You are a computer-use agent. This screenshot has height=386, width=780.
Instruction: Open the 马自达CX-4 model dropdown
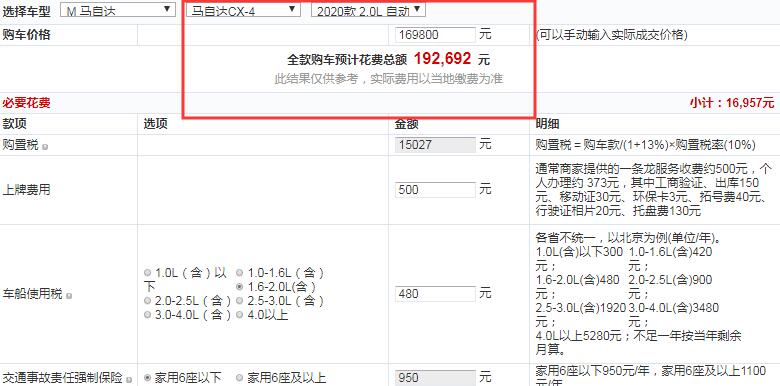pyautogui.click(x=243, y=9)
